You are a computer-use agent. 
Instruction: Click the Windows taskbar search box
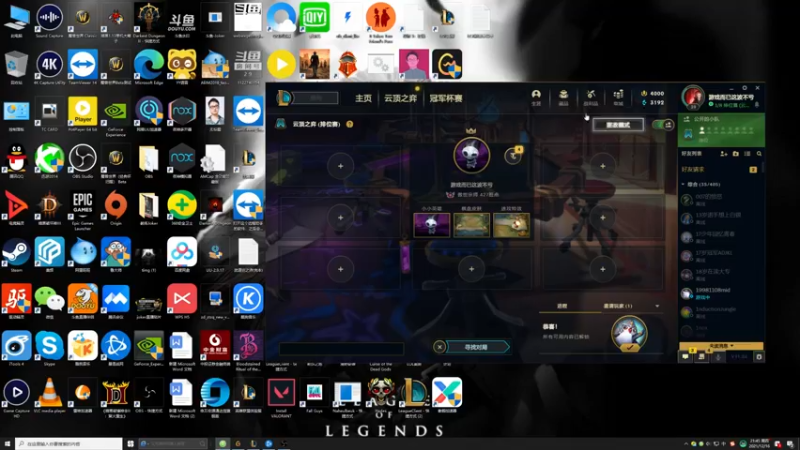pos(69,444)
